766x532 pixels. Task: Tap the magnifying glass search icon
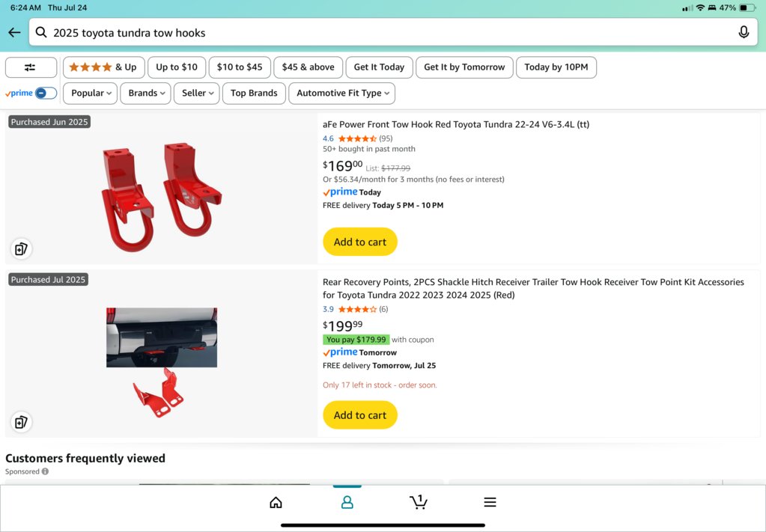[x=41, y=33]
